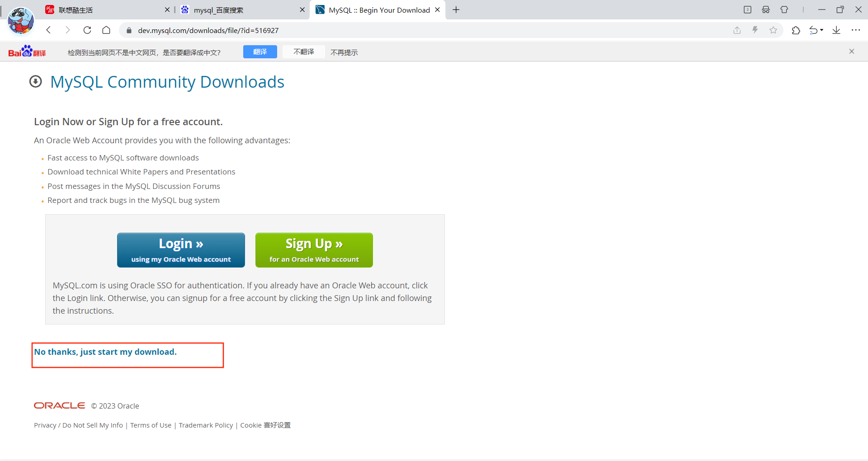Click the incognito mask icon in title bar
The image size is (868, 461).
(766, 9)
